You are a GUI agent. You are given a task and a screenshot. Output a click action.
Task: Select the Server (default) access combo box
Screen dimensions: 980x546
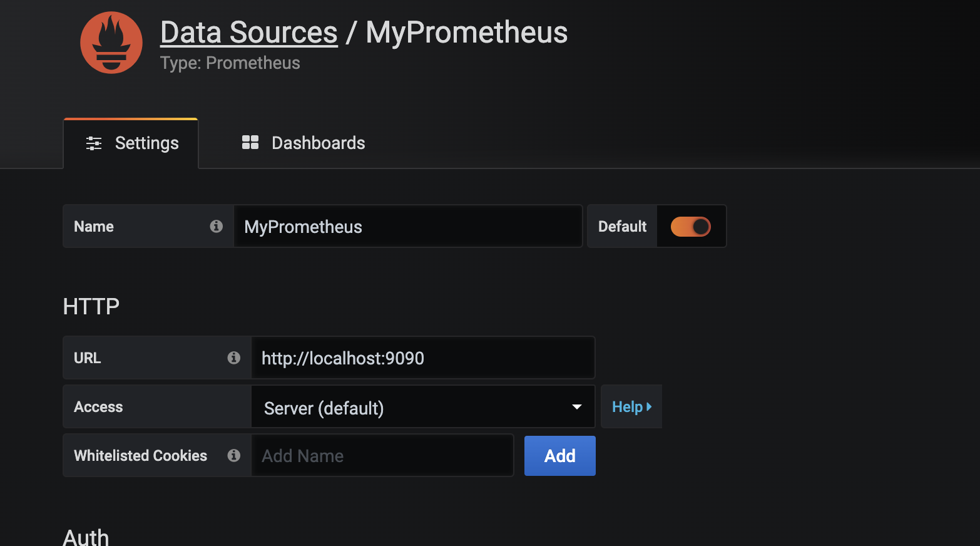click(423, 407)
